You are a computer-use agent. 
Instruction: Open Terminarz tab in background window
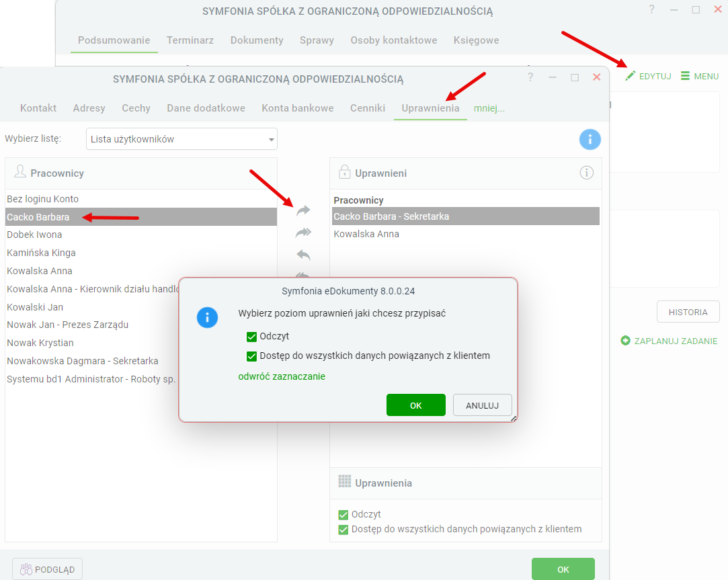pos(190,40)
